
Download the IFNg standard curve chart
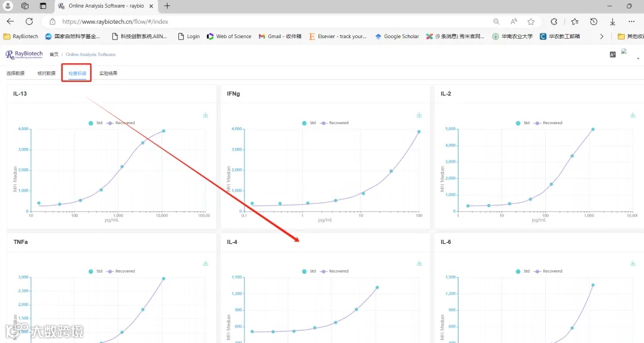coord(419,115)
